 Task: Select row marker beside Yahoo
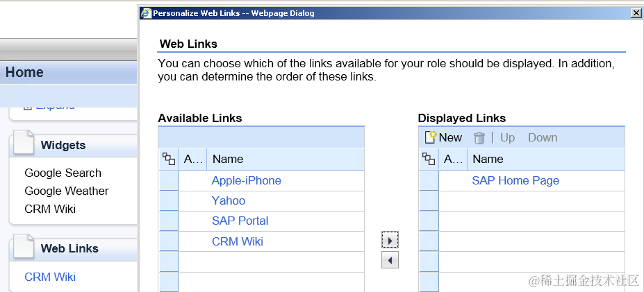coord(168,201)
